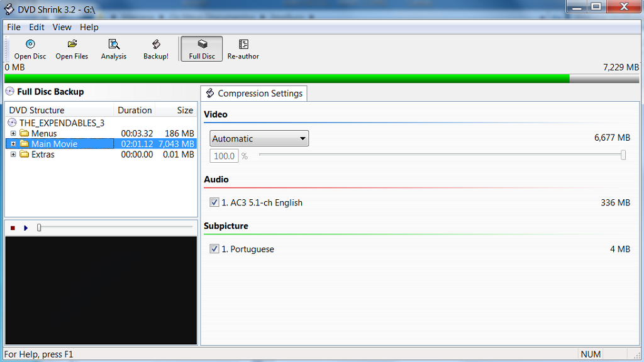The height and width of the screenshot is (362, 644).
Task: Open the Help menu
Action: click(89, 27)
